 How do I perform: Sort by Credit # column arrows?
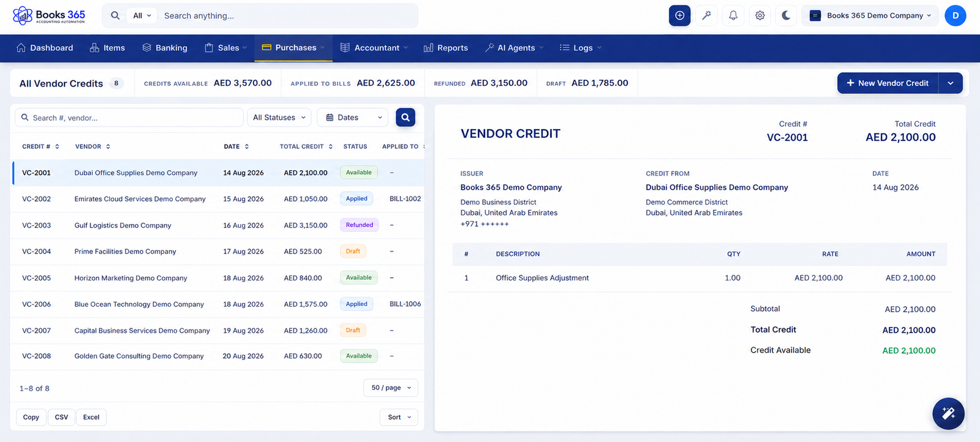pos(57,147)
